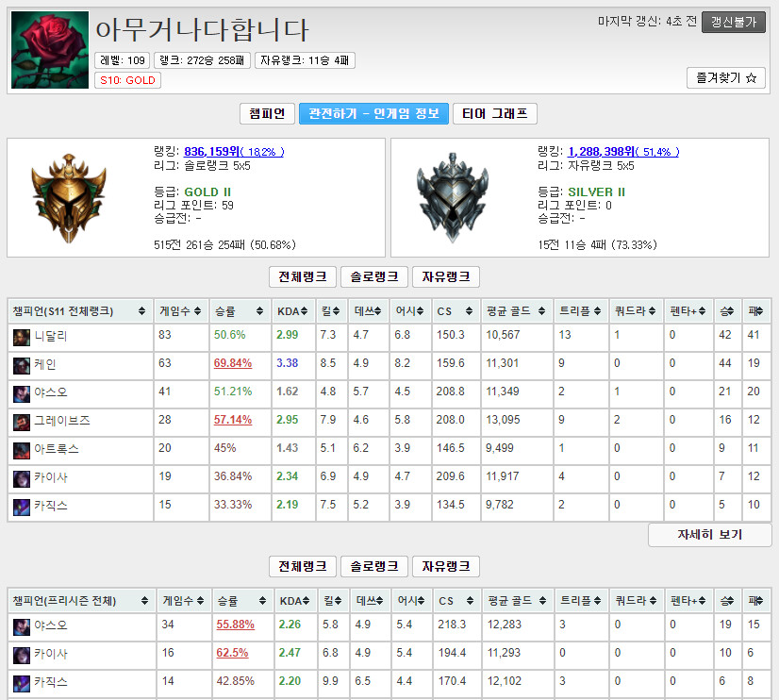Add to favorites with 즐겨찾기 star

pos(726,78)
